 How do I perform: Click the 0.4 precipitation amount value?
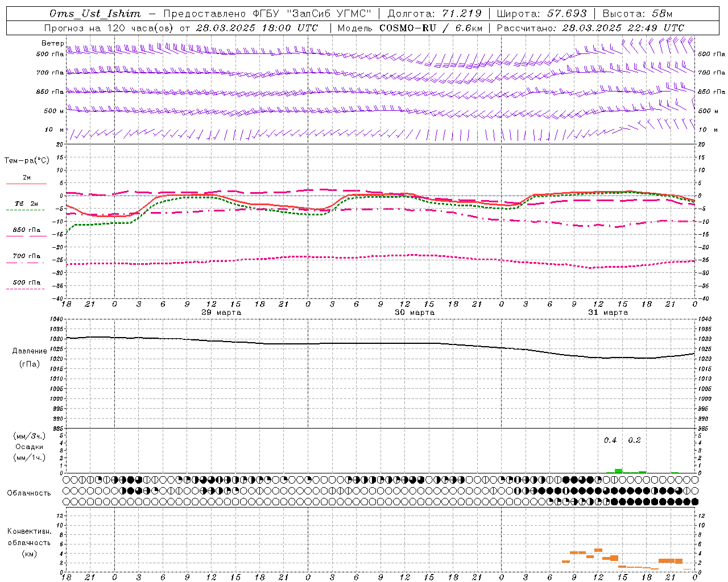[x=610, y=440]
